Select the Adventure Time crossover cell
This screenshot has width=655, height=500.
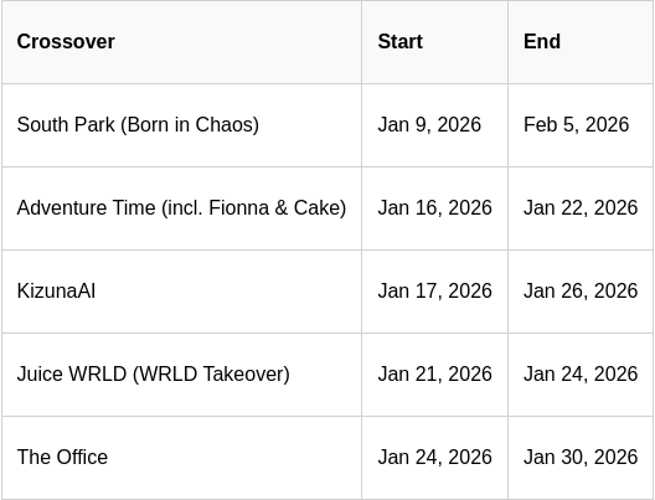181,208
